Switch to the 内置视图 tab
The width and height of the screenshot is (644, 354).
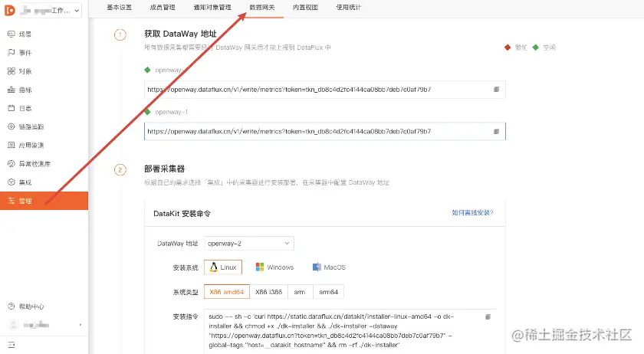[x=306, y=8]
